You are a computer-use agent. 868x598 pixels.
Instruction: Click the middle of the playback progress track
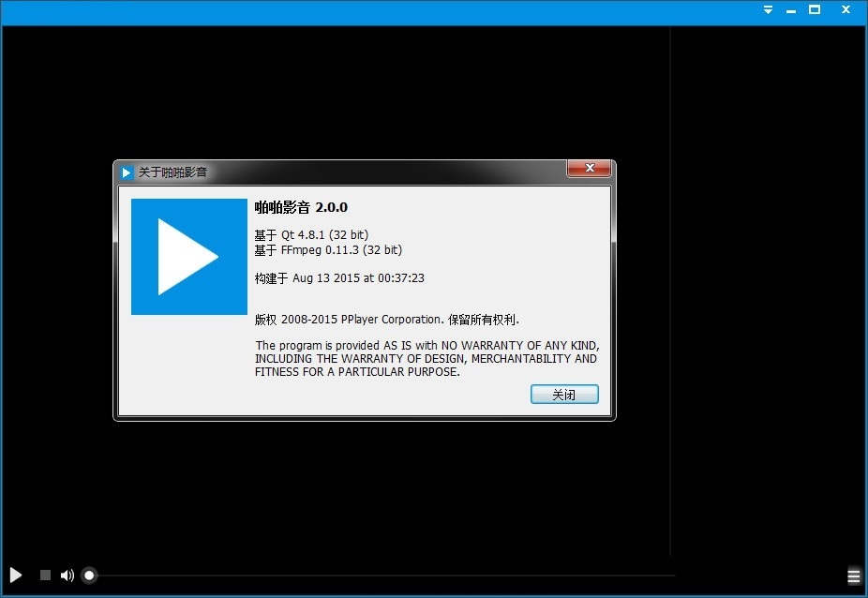pos(382,576)
